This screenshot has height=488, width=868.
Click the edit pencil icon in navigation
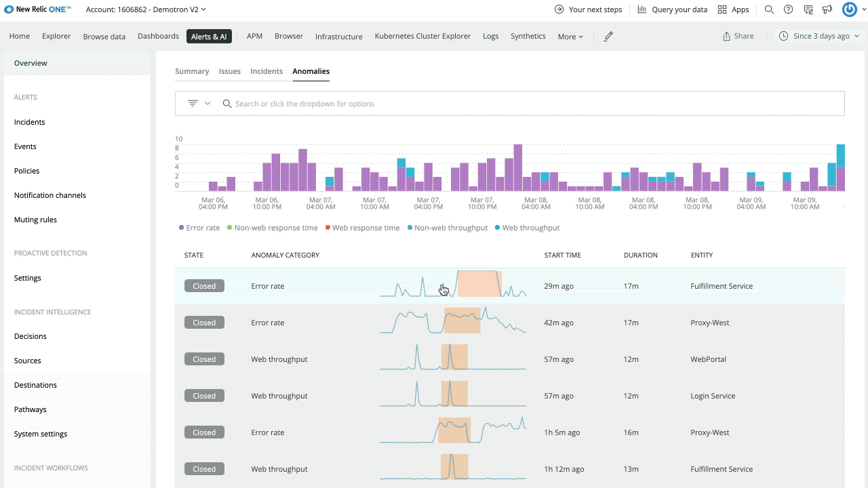pyautogui.click(x=608, y=37)
